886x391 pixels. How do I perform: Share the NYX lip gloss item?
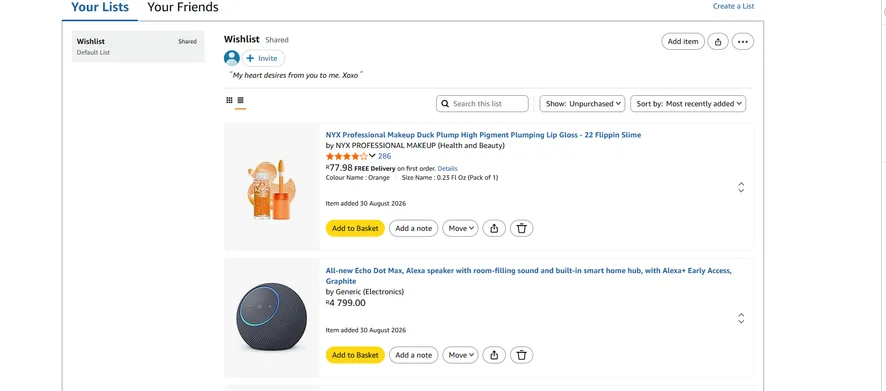coord(494,228)
